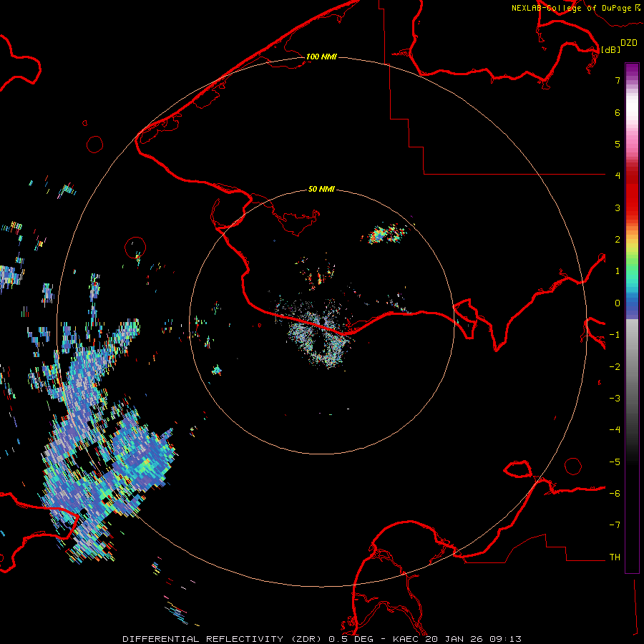The height and width of the screenshot is (644, 644).
Task: Click the 7 value on the color scale
Action: 618,80
